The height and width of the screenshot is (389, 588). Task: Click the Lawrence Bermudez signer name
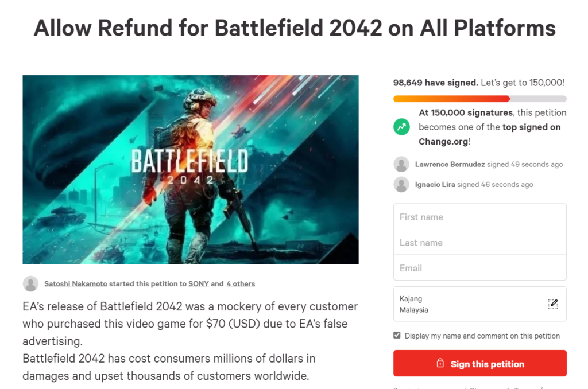pyautogui.click(x=450, y=164)
